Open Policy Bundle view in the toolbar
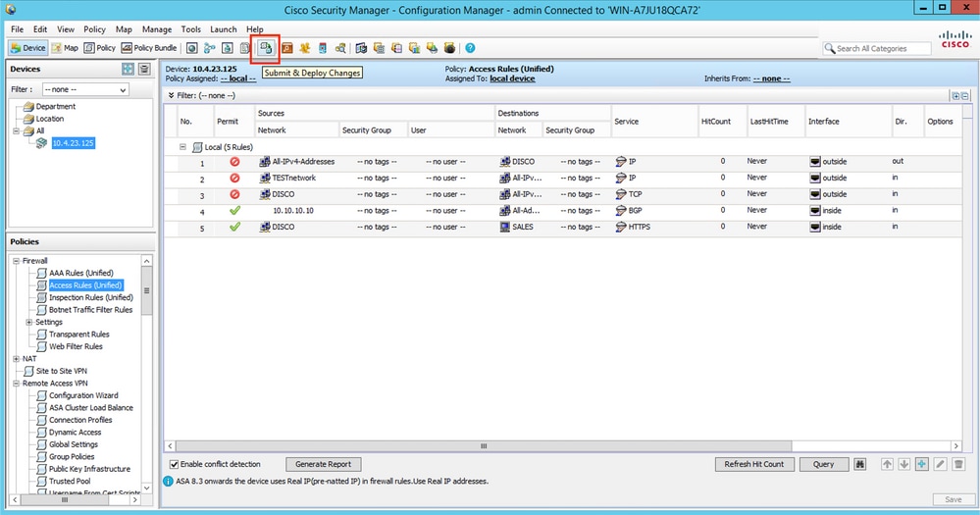 tap(149, 48)
